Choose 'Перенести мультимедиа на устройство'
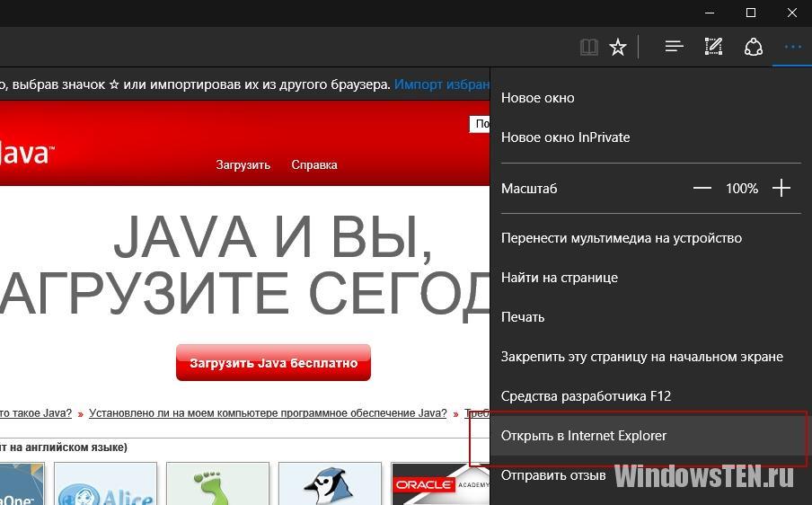The image size is (812, 505). 650,238
